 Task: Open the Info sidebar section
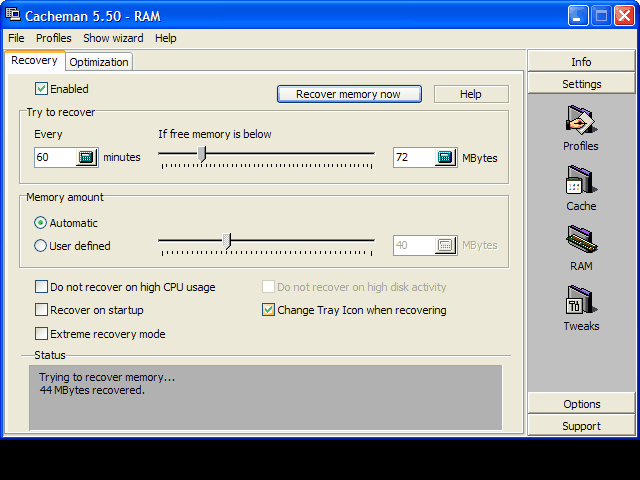(581, 62)
